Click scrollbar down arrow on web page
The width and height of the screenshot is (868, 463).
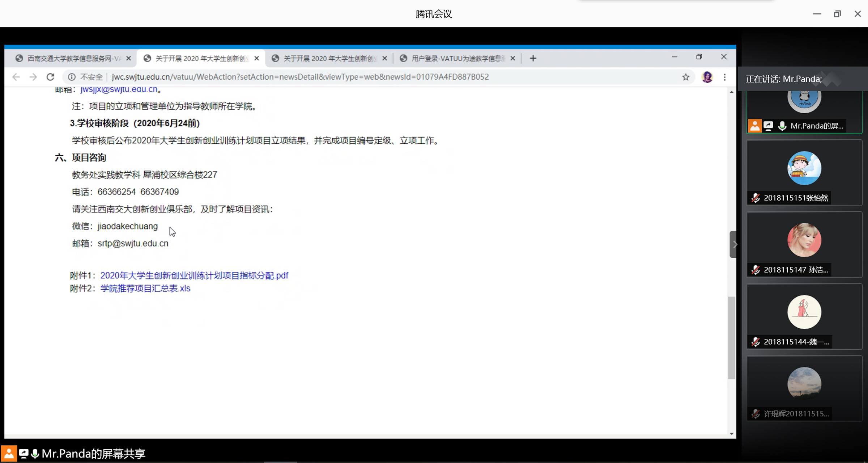pyautogui.click(x=732, y=433)
